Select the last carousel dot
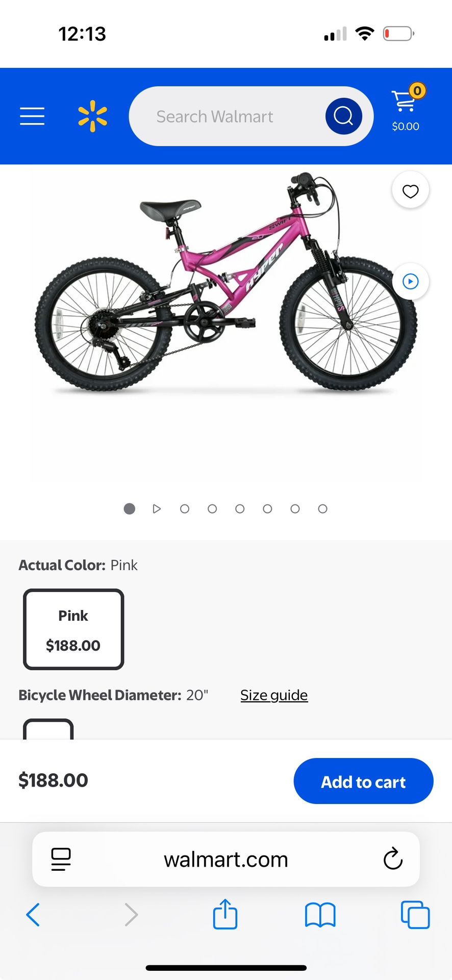 point(322,508)
